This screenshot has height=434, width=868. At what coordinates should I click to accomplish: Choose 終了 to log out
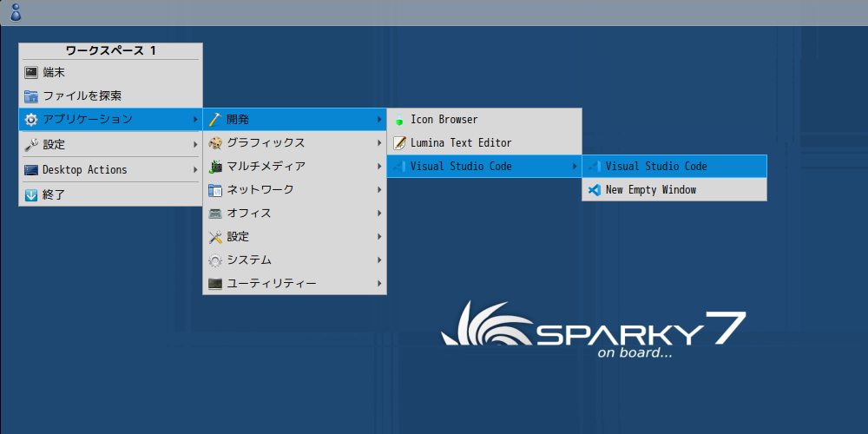pyautogui.click(x=111, y=194)
